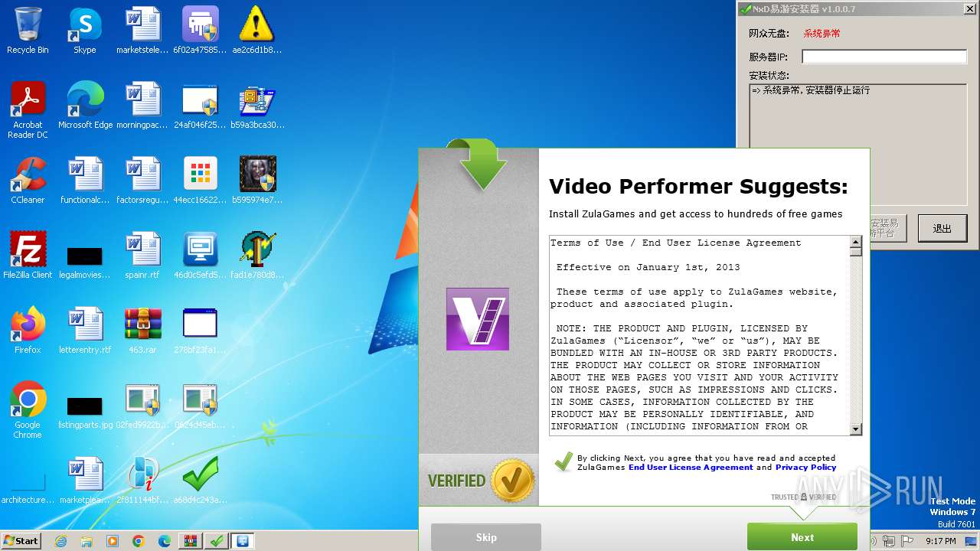Select the 6f02a47585 installer icon

(200, 31)
